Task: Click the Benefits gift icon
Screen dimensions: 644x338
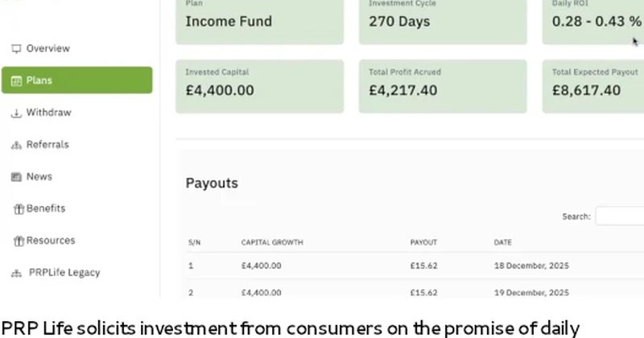Action: 19,208
